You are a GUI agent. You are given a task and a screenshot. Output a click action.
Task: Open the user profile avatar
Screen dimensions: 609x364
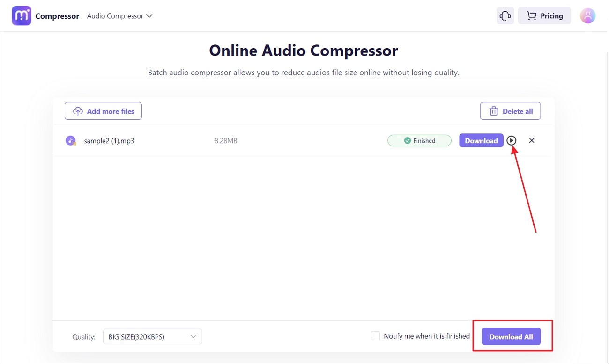coord(587,16)
